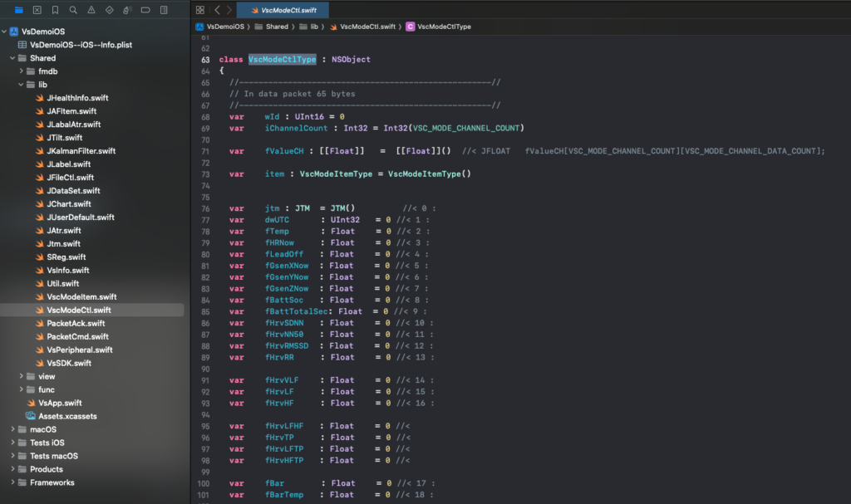Expand the fmdb folder
The width and height of the screenshot is (851, 504).
pyautogui.click(x=22, y=71)
